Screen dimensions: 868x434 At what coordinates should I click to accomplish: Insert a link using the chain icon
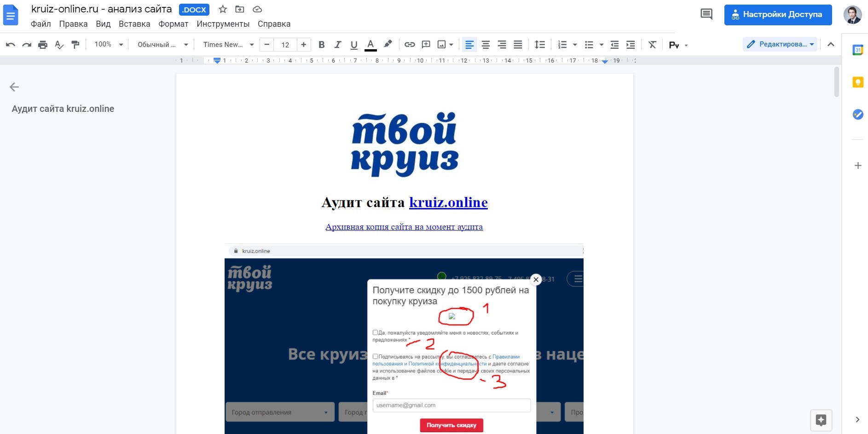pos(410,44)
